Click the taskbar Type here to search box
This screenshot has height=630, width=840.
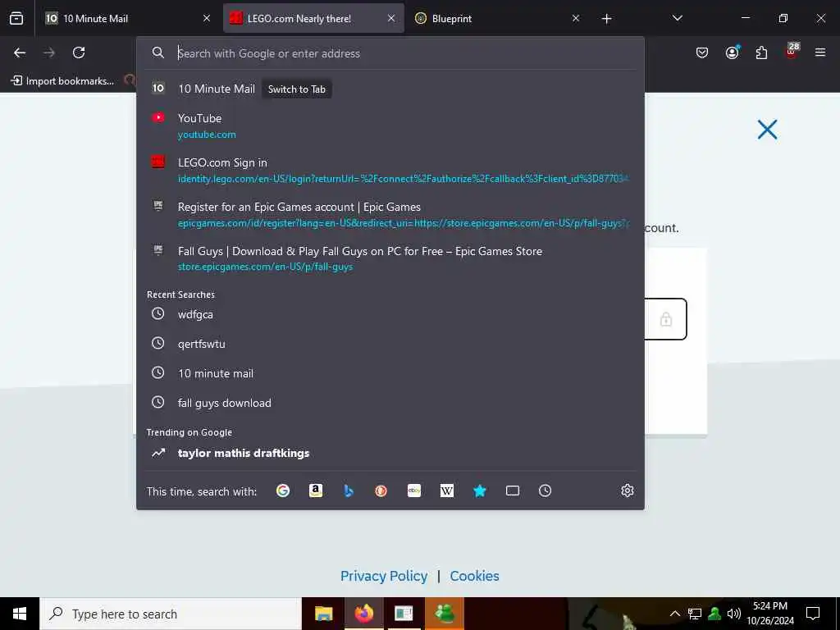coord(171,614)
